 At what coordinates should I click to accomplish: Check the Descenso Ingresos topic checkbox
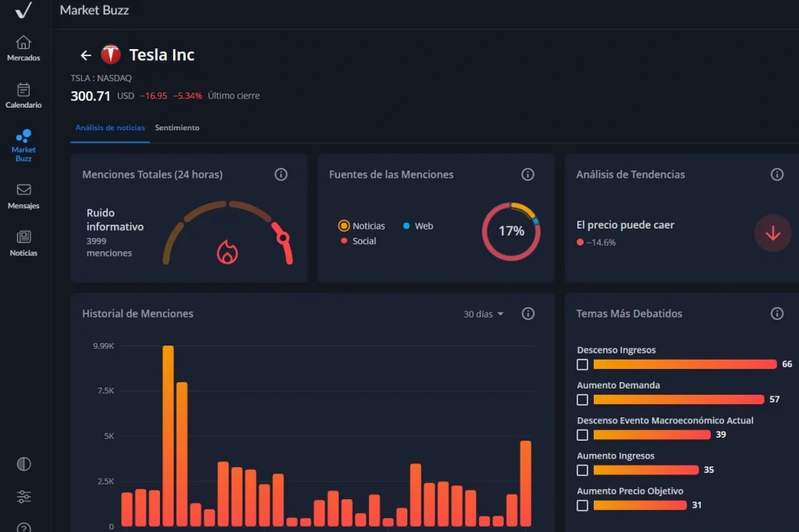pos(582,364)
